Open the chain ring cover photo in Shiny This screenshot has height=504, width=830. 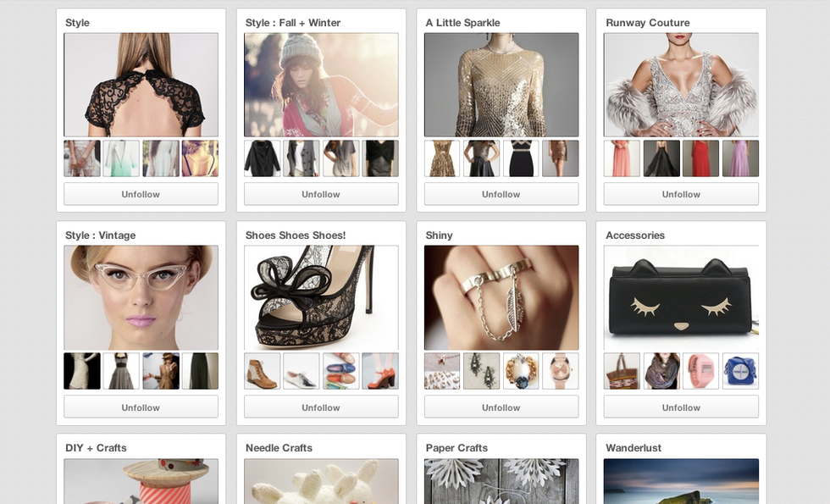coord(501,297)
